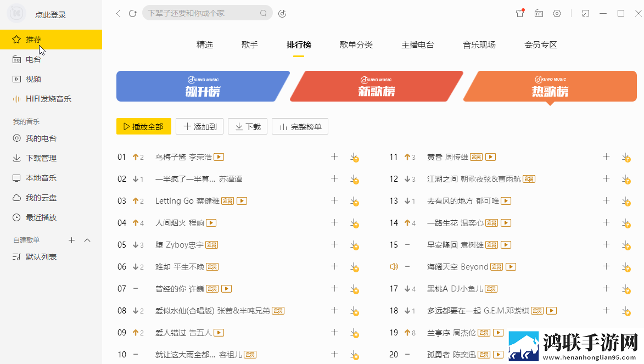This screenshot has width=644, height=364.
Task: Open the 默认列表 playlist
Action: tap(51, 257)
